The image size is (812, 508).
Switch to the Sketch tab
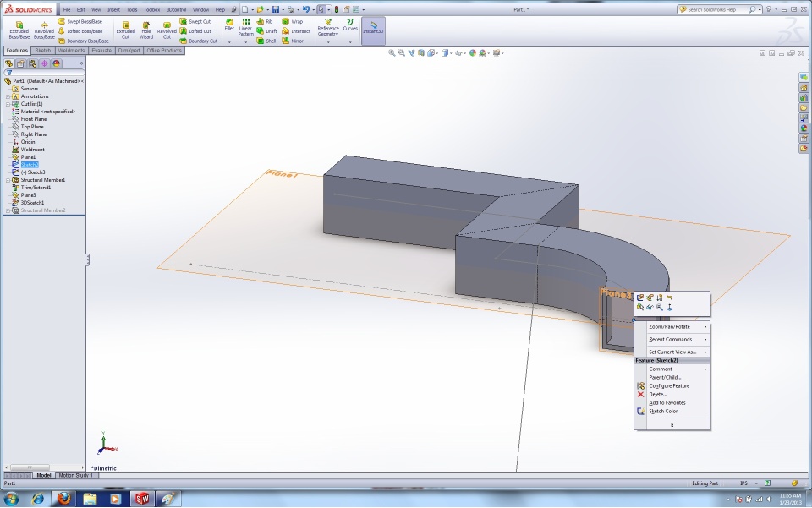pyautogui.click(x=43, y=51)
